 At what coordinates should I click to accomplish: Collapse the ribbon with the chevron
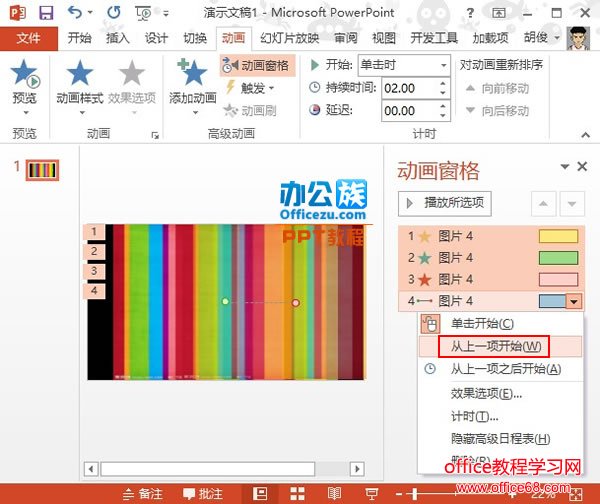pos(585,135)
